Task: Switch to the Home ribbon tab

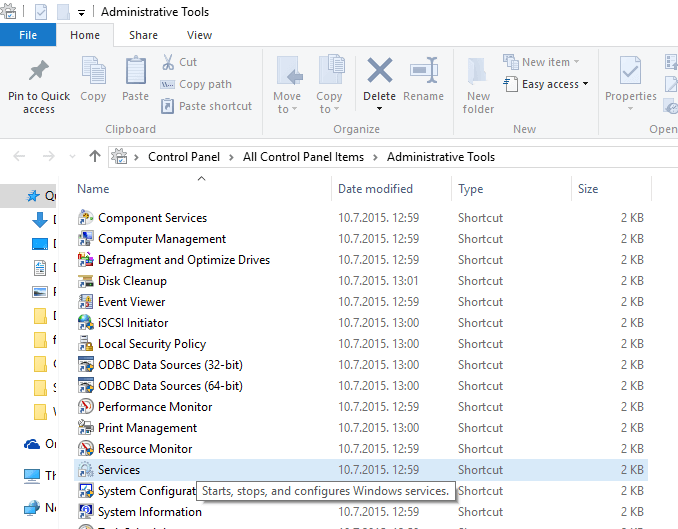Action: pos(85,35)
